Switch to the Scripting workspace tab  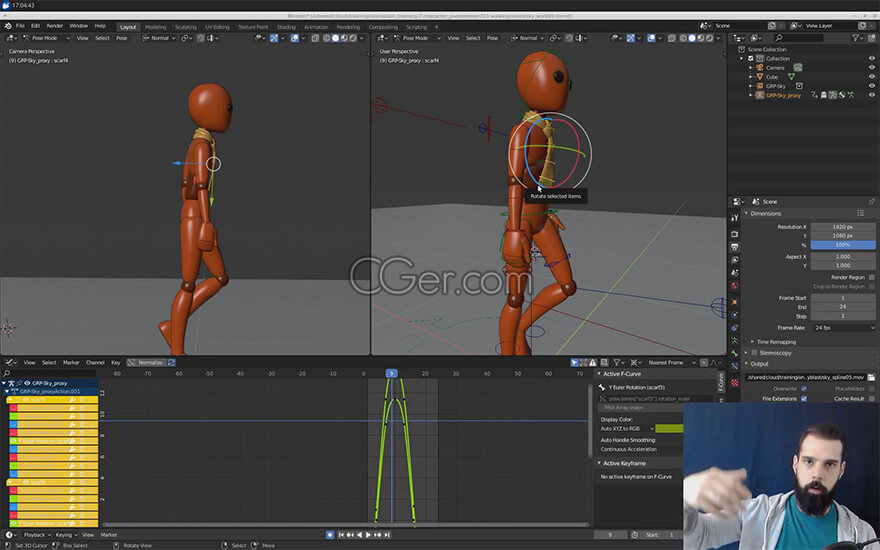click(x=416, y=27)
